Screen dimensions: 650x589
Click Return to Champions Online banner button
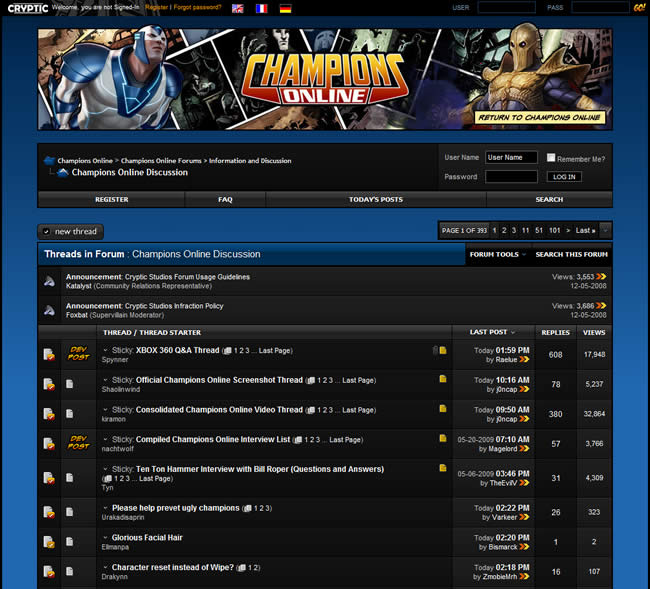[540, 117]
